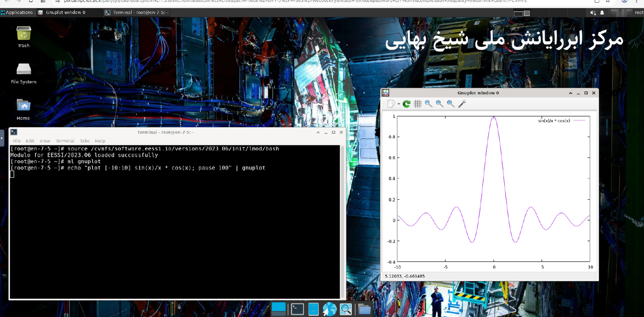Open the File System desktop icon
Image resolution: width=644 pixels, height=317 pixels.
coord(23,71)
